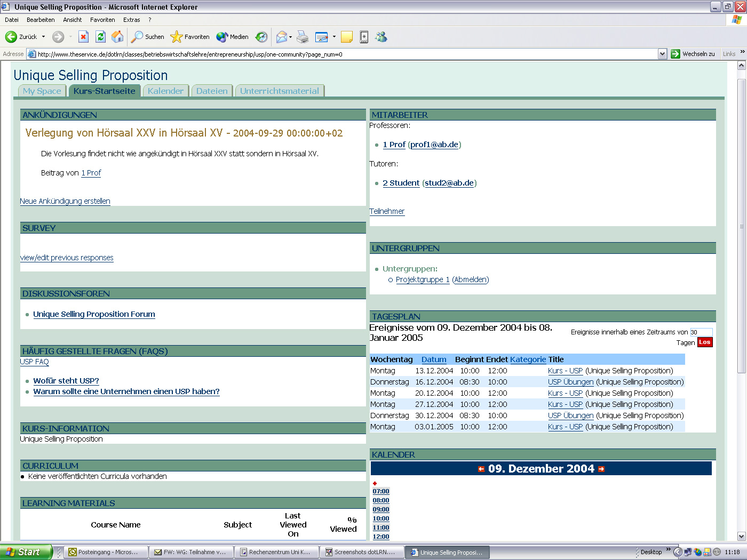Click the Zurück navigation icon

[12, 37]
